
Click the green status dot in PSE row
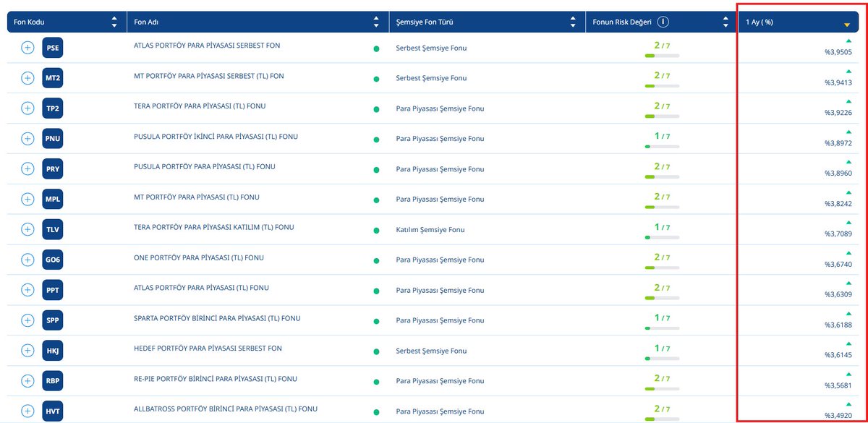376,48
